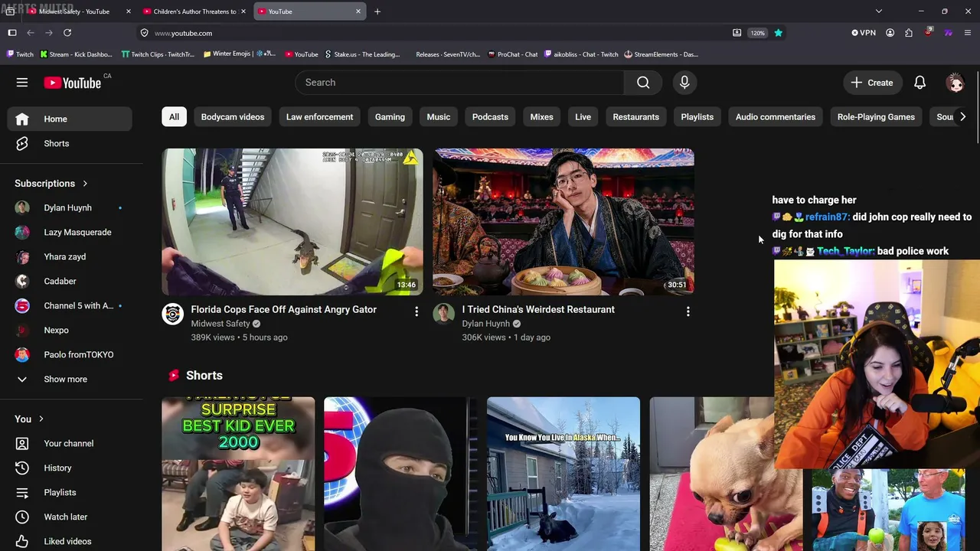The height and width of the screenshot is (551, 980).
Task: Open options for China's Weirdest Restaurant video
Action: [688, 311]
